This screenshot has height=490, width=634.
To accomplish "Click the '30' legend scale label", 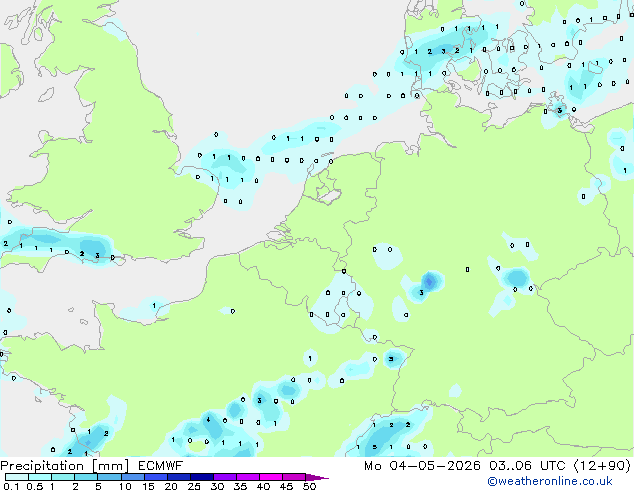I will tap(217, 486).
